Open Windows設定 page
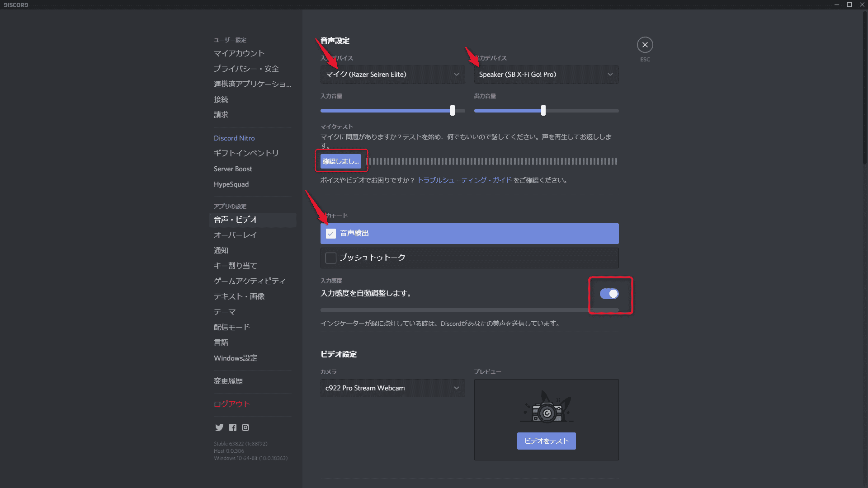 [x=253, y=358]
